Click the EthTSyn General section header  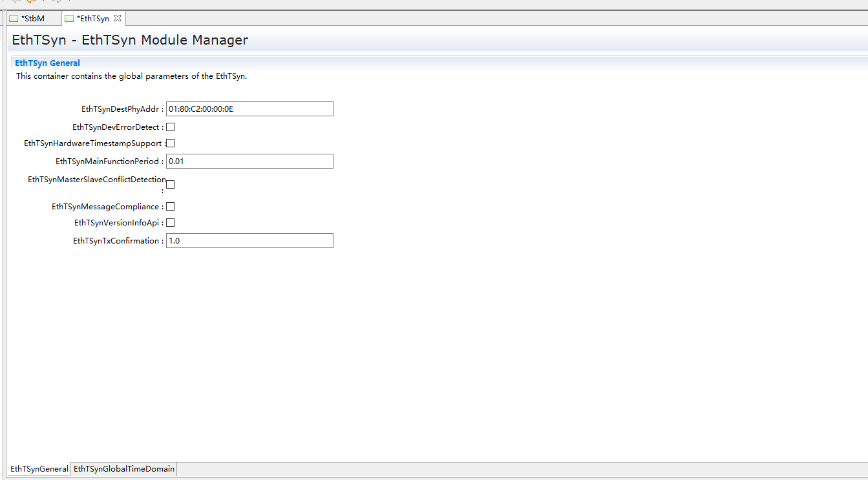click(48, 63)
